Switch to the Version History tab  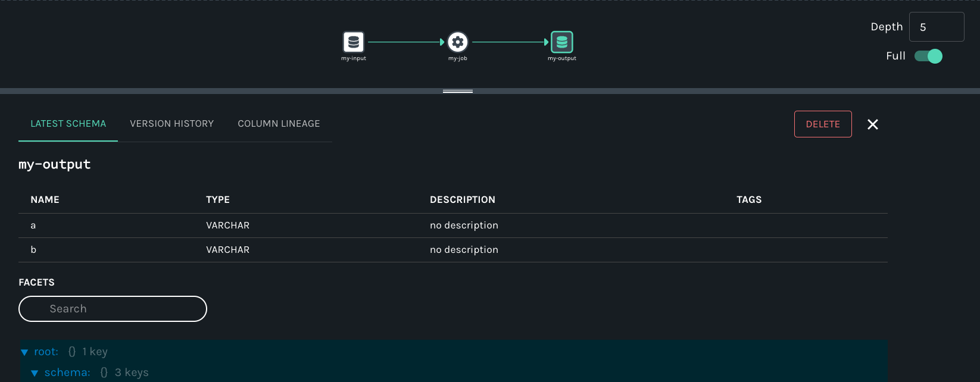pyautogui.click(x=171, y=124)
